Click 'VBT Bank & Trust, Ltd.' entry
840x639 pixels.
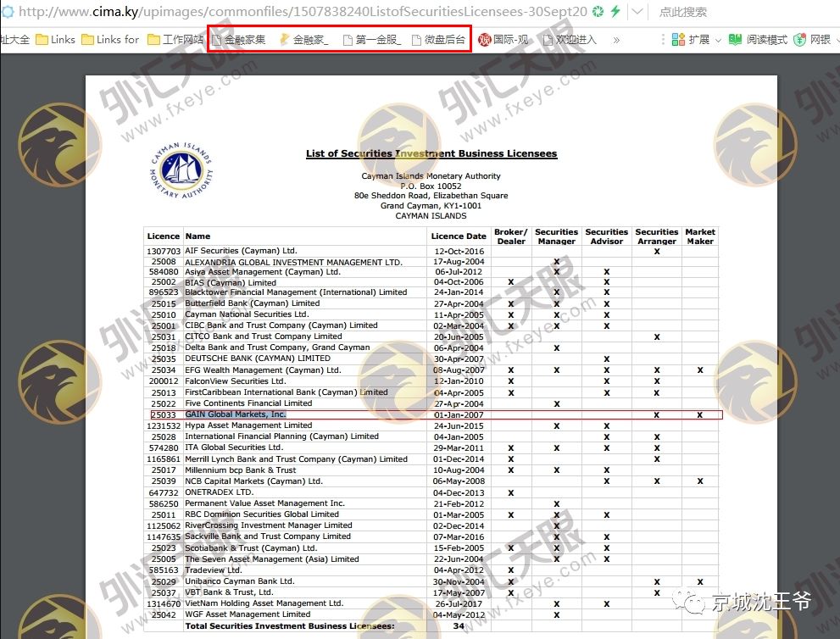click(229, 592)
